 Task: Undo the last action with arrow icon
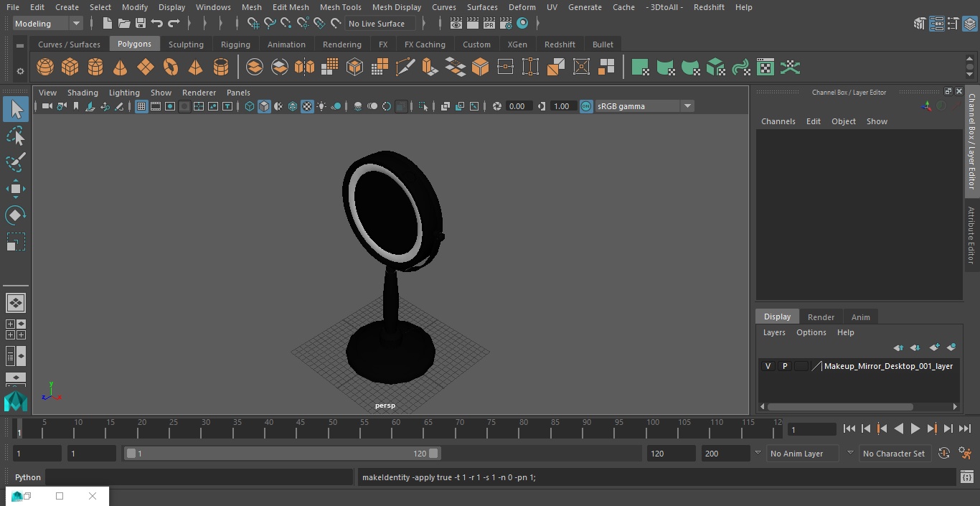pyautogui.click(x=157, y=24)
